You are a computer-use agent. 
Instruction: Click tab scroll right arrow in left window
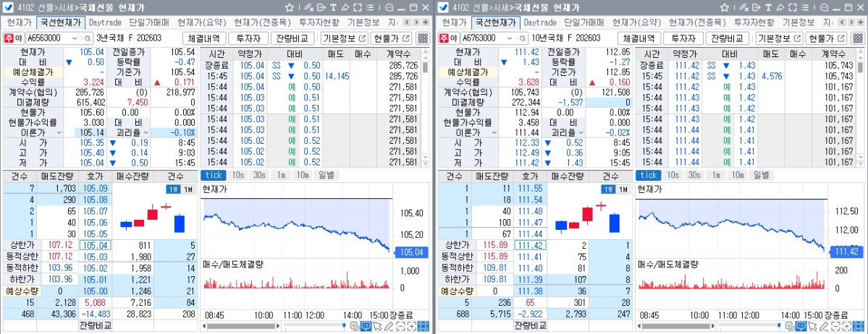coord(416,22)
